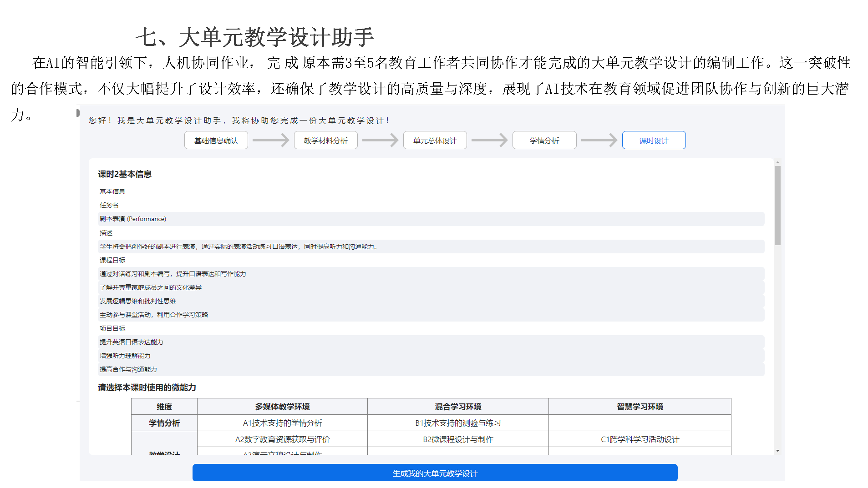Click the goal 发展逻辑思维和批判性思维
Viewport: 868px width, 488px height.
tap(431, 301)
